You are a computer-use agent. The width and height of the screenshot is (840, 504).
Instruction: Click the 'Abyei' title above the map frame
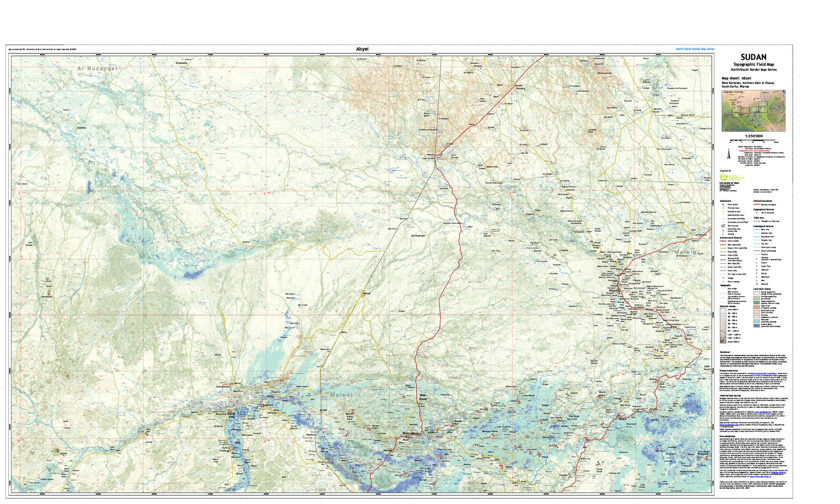point(362,49)
